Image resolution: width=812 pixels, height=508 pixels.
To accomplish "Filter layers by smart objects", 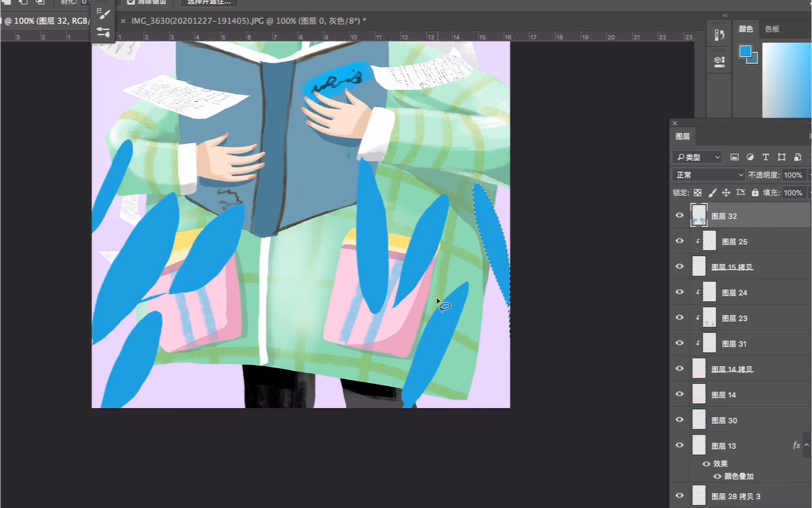I will pos(797,157).
